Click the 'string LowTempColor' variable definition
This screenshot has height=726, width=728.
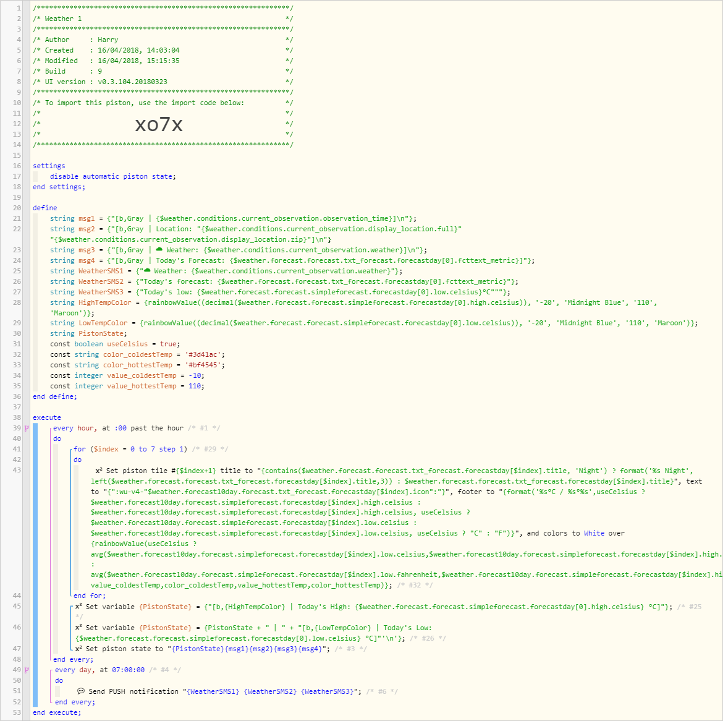(374, 325)
